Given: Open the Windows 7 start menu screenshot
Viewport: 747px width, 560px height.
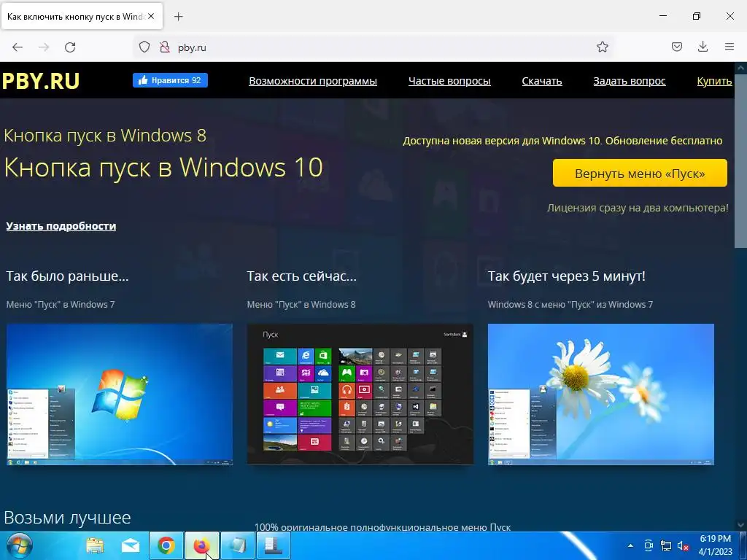Looking at the screenshot, I should (120, 394).
